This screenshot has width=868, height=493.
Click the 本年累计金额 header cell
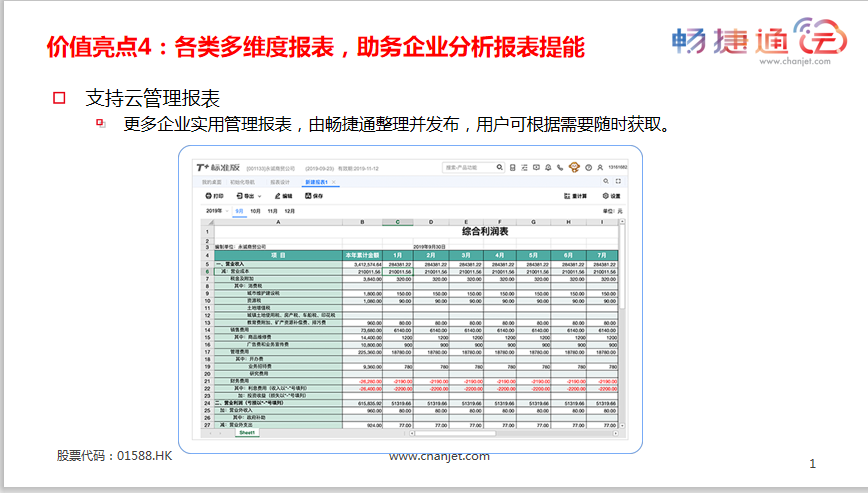coord(363,255)
